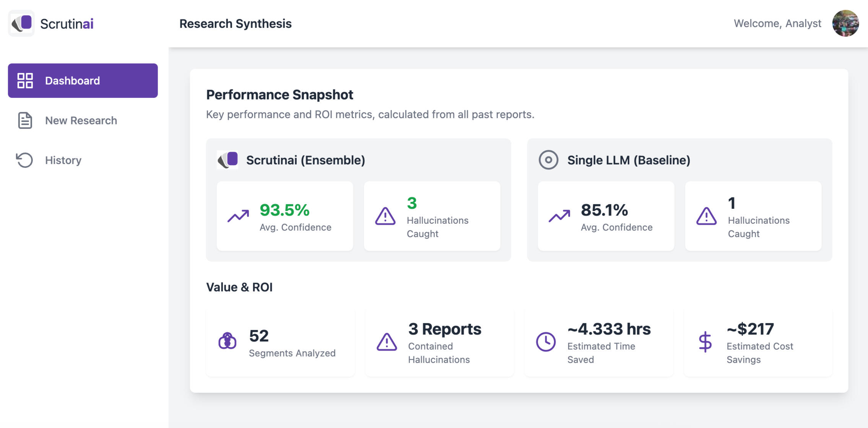Image resolution: width=868 pixels, height=428 pixels.
Task: Click the Dashboard grid icon
Action: click(x=25, y=81)
